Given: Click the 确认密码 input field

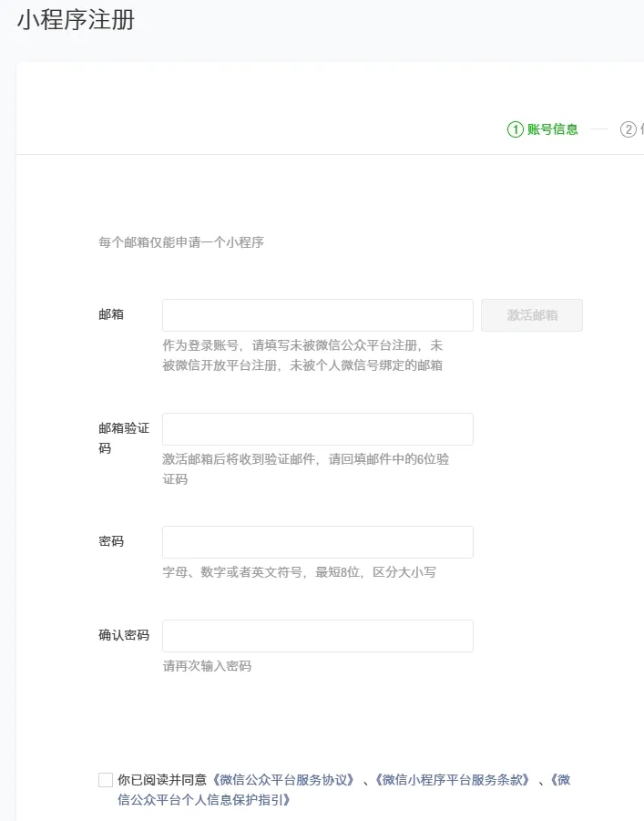Looking at the screenshot, I should 317,636.
